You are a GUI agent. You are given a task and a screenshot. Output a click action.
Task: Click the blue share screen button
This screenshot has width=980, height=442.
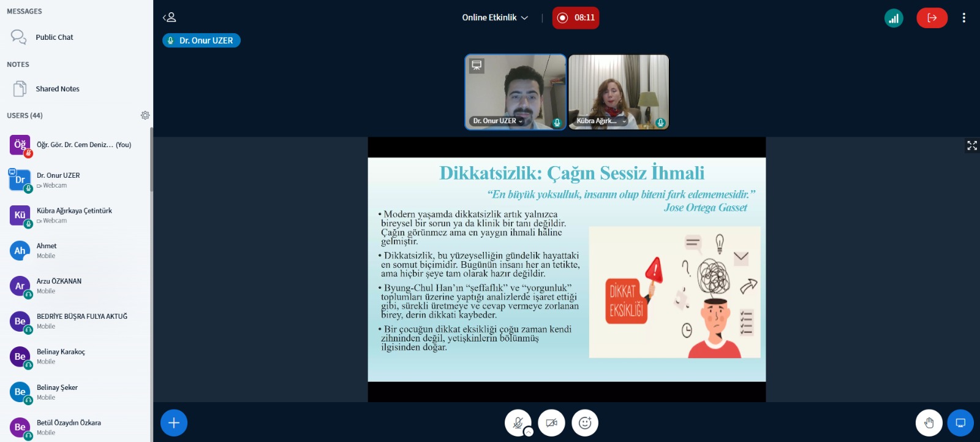pyautogui.click(x=960, y=423)
